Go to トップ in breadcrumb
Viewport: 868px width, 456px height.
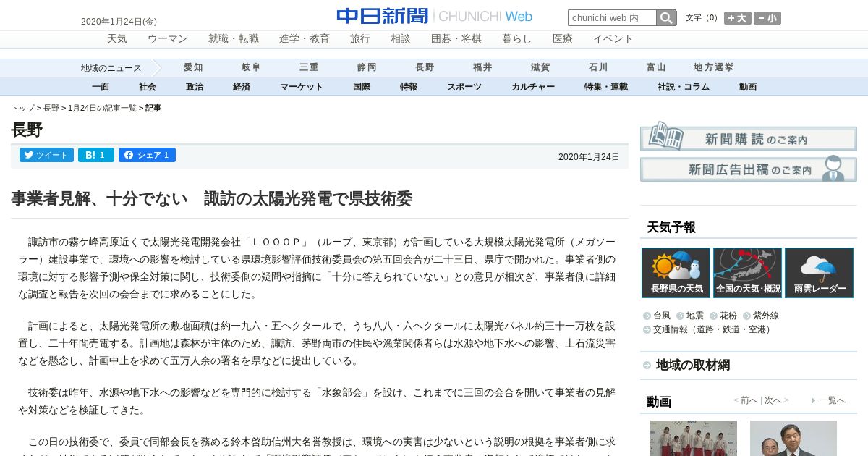22,108
